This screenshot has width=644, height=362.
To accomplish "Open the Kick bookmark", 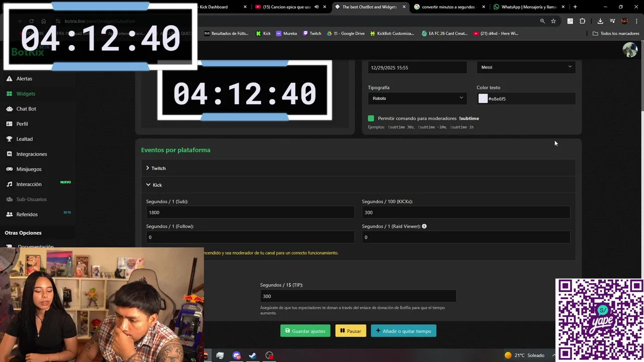I will [x=263, y=34].
